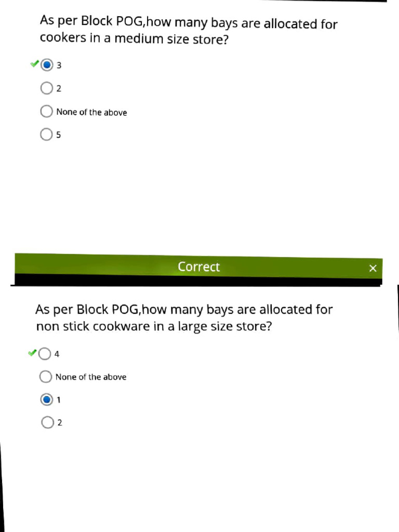Image resolution: width=399 pixels, height=532 pixels.
Task: Click the cookers medium size store question text
Action: tap(188, 31)
